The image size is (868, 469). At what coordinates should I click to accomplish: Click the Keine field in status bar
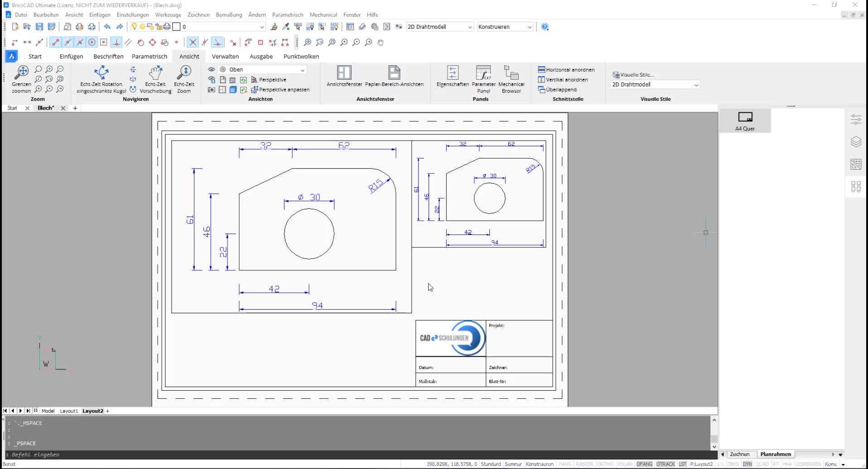pos(831,464)
